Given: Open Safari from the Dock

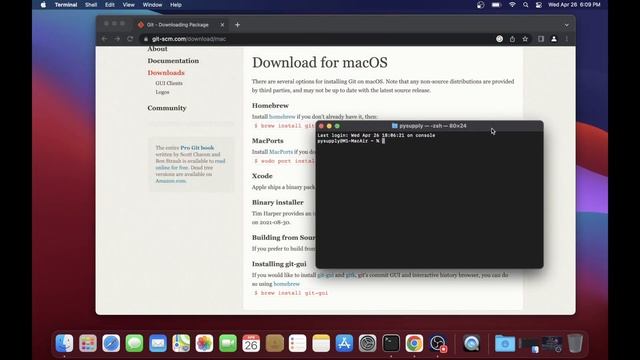Looking at the screenshot, I should pyautogui.click(x=111, y=343).
